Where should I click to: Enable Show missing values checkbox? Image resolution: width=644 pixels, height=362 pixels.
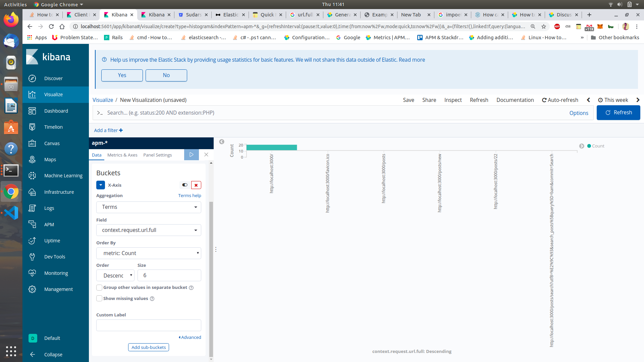coord(99,298)
